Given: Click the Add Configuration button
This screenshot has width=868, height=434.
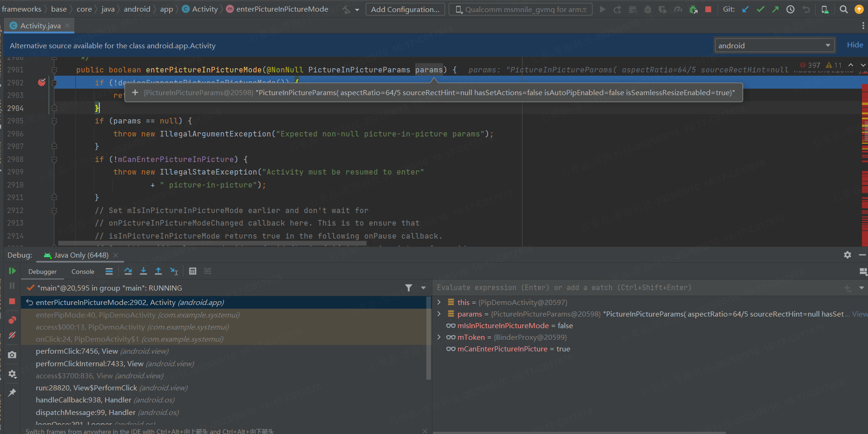Looking at the screenshot, I should click(405, 9).
